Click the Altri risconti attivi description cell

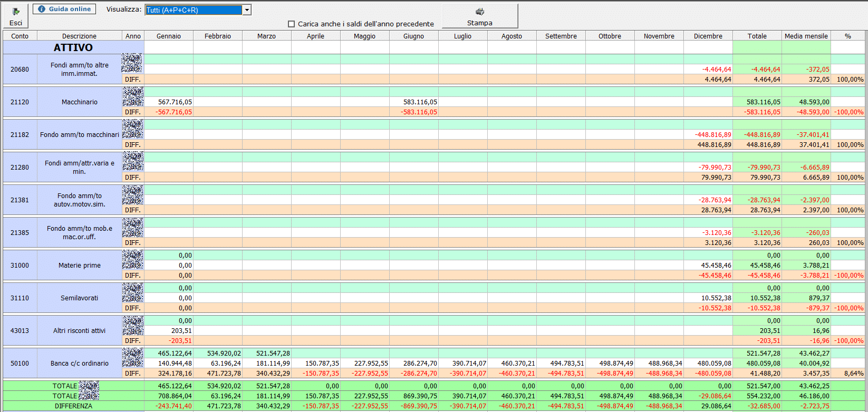(x=79, y=330)
